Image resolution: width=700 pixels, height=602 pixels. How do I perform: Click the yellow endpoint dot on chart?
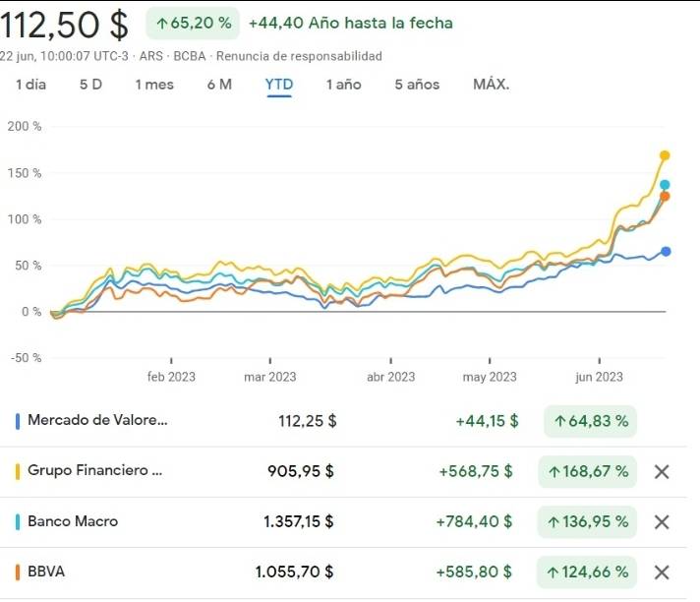(x=665, y=155)
